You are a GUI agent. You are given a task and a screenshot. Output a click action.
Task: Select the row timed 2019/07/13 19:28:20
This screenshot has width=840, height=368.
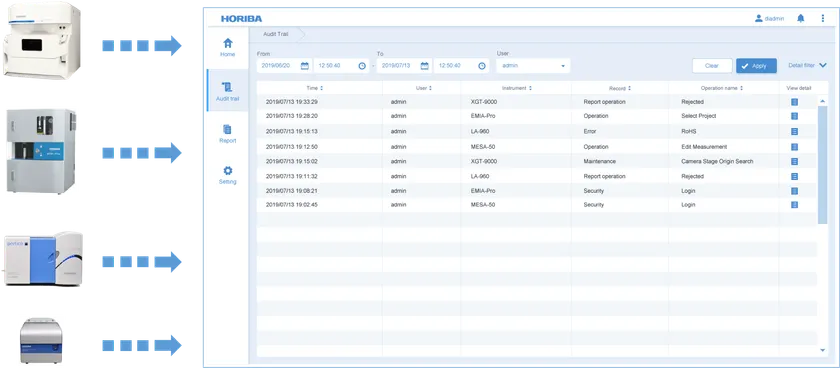[x=537, y=116]
